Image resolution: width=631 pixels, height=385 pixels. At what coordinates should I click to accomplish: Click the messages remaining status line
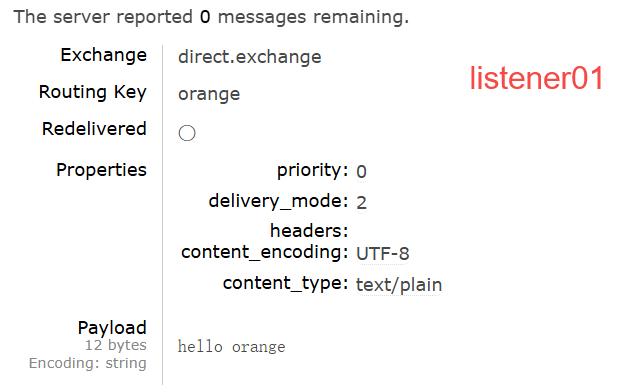click(211, 17)
